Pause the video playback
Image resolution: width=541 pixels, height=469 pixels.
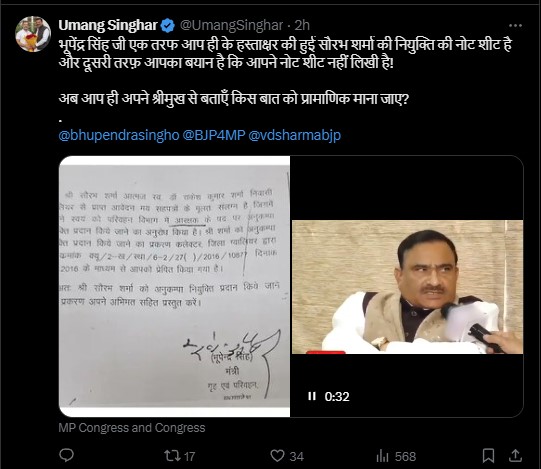coord(312,396)
